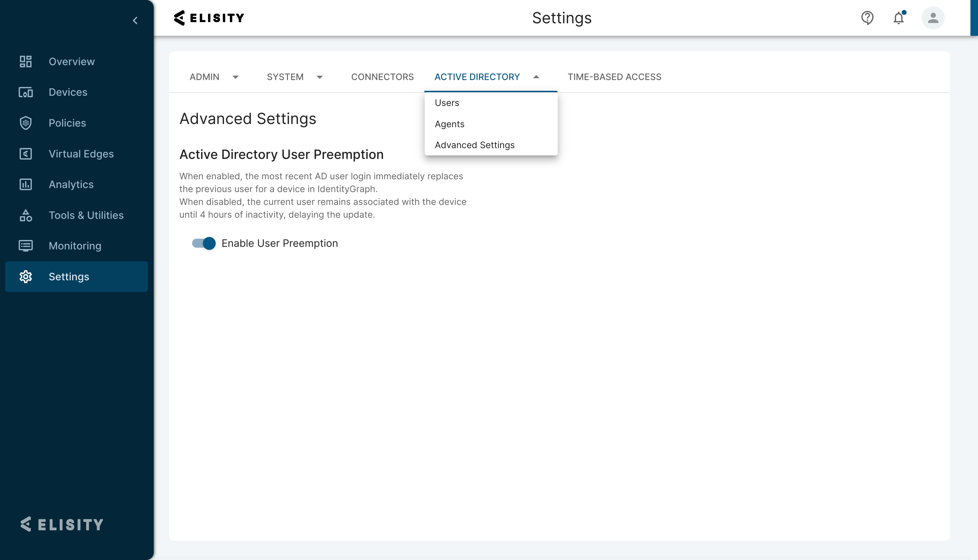Click the help question mark icon
This screenshot has height=560, width=978.
(x=868, y=17)
